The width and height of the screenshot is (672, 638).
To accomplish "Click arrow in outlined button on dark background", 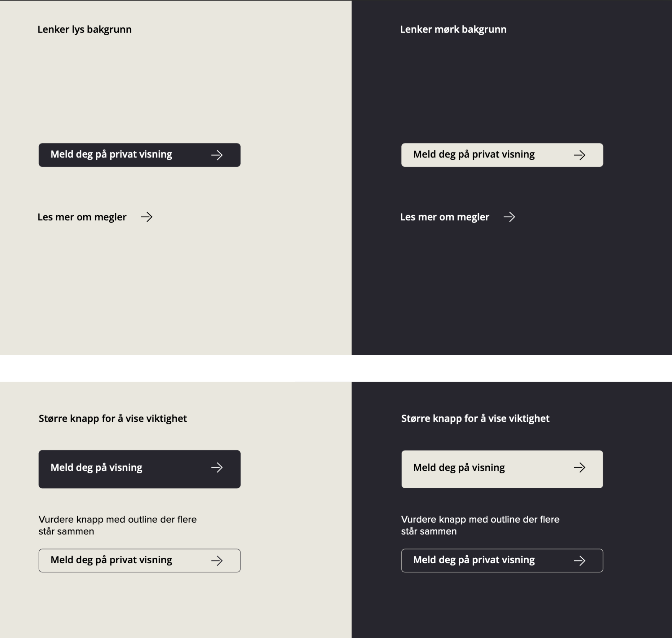I will click(x=580, y=561).
